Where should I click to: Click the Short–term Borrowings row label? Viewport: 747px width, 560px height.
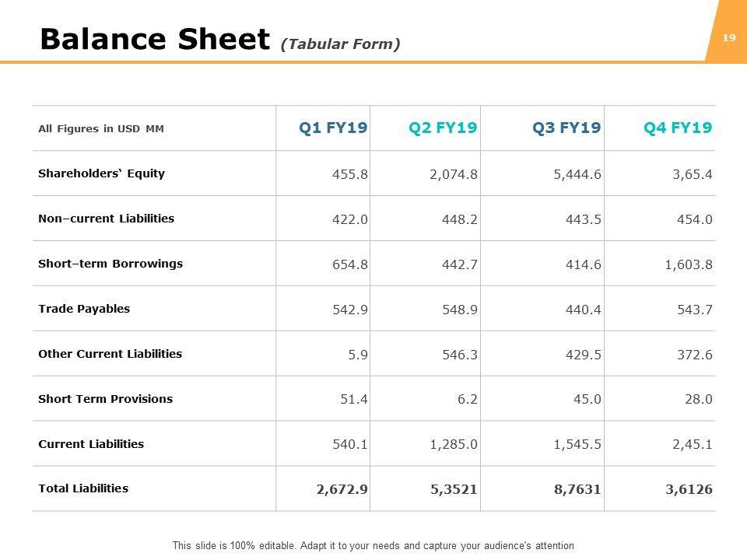110,264
